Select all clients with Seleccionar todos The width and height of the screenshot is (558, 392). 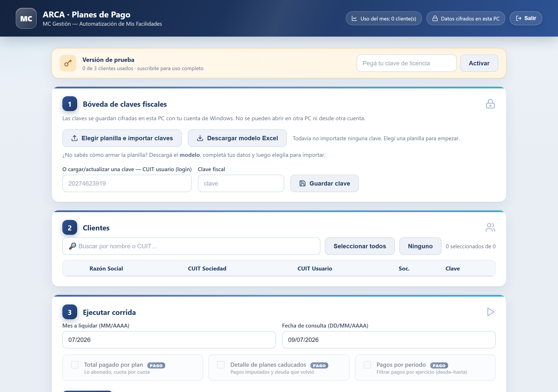click(360, 246)
